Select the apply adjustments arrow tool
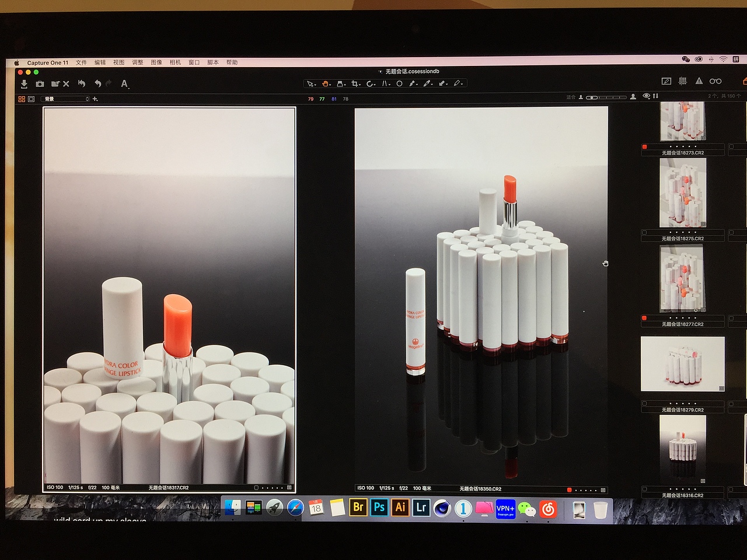The image size is (747, 560). point(443,83)
